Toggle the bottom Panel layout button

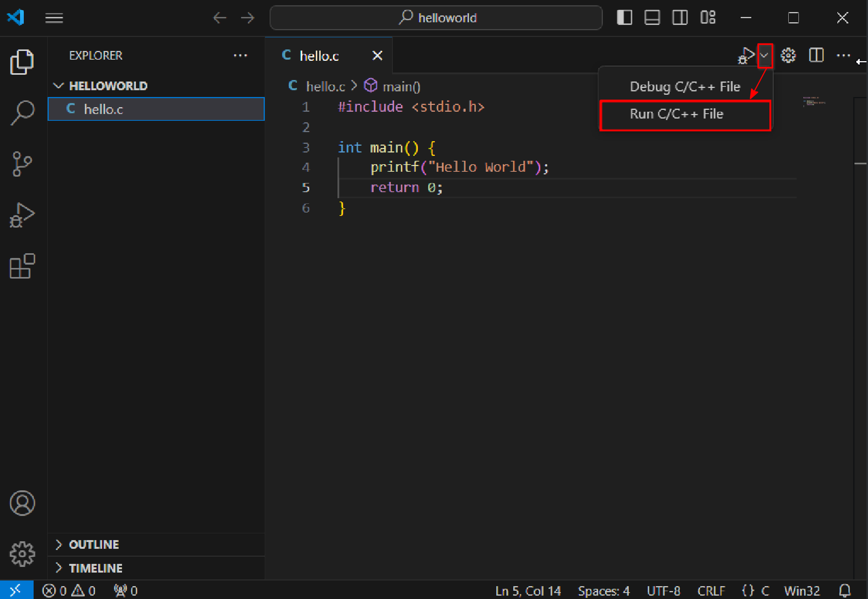(x=652, y=18)
